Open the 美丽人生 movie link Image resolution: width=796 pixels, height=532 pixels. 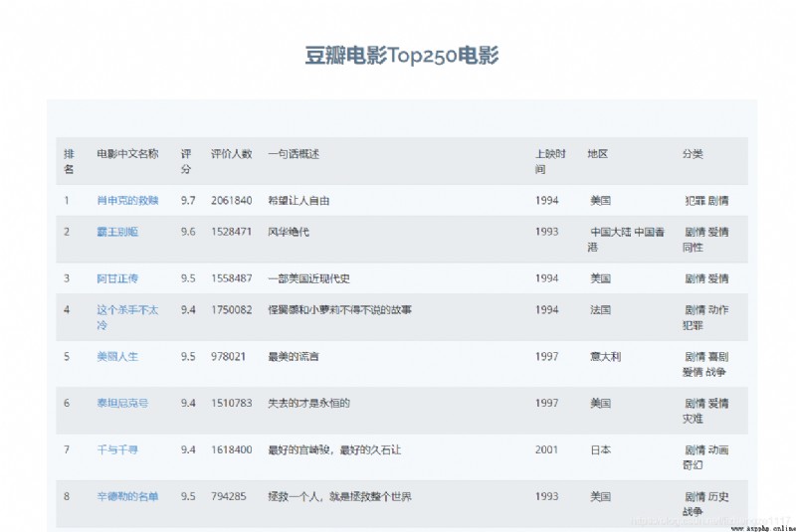pos(117,357)
